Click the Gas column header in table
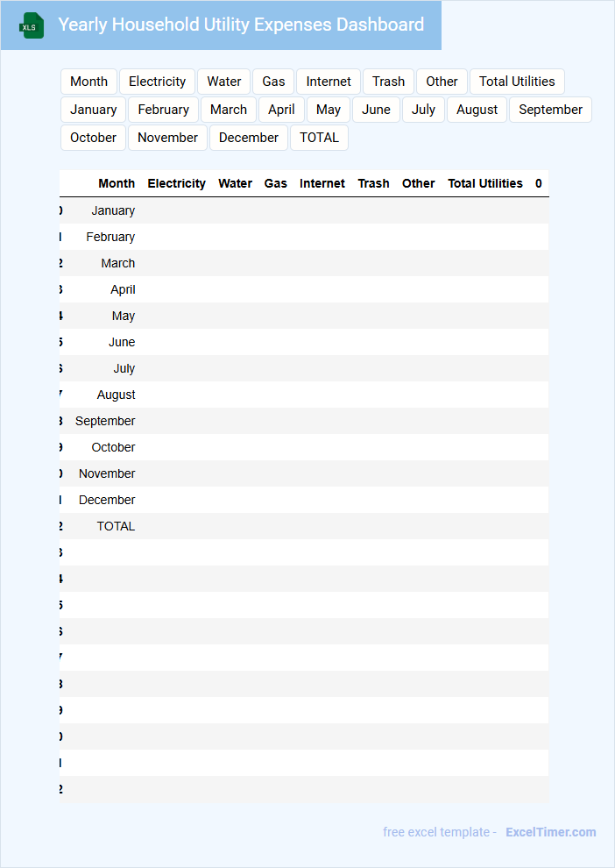Viewport: 615px width, 868px height. click(x=275, y=183)
